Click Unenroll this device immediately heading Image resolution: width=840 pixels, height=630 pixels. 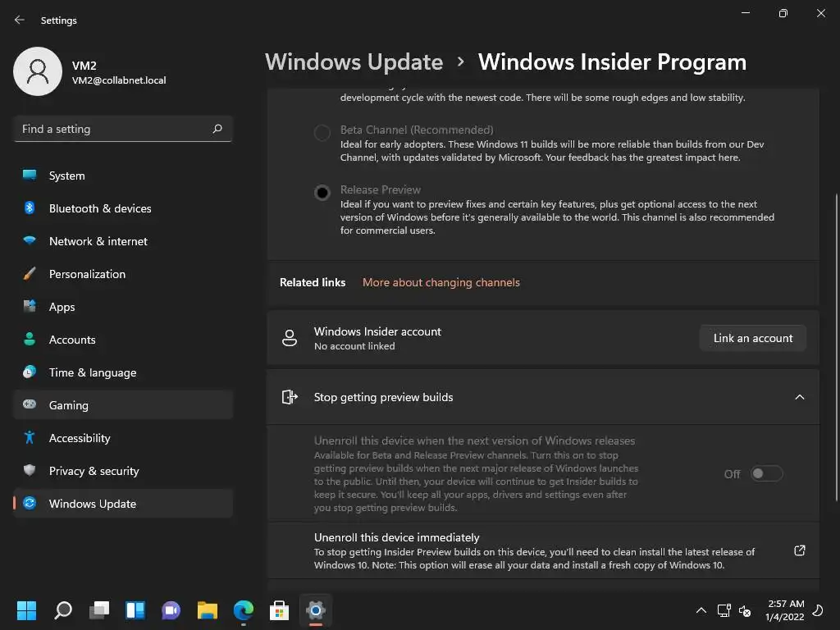(396, 537)
